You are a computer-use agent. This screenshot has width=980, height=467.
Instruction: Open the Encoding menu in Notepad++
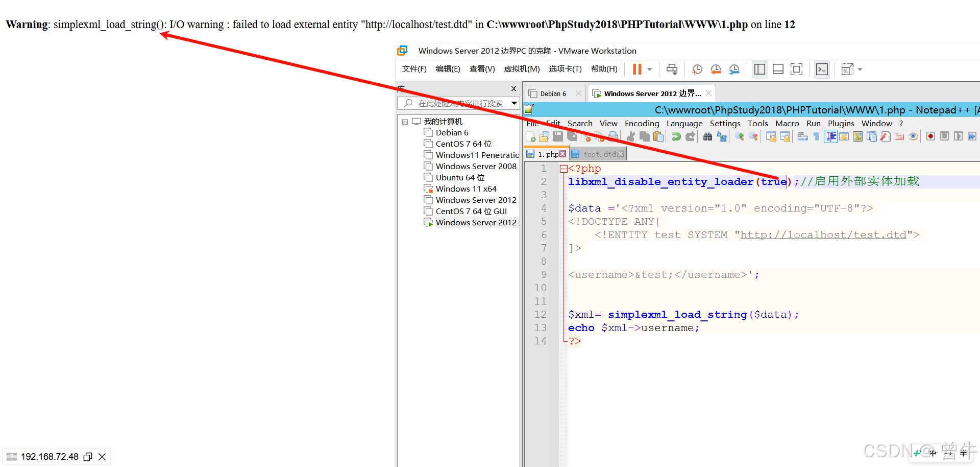[x=642, y=124]
